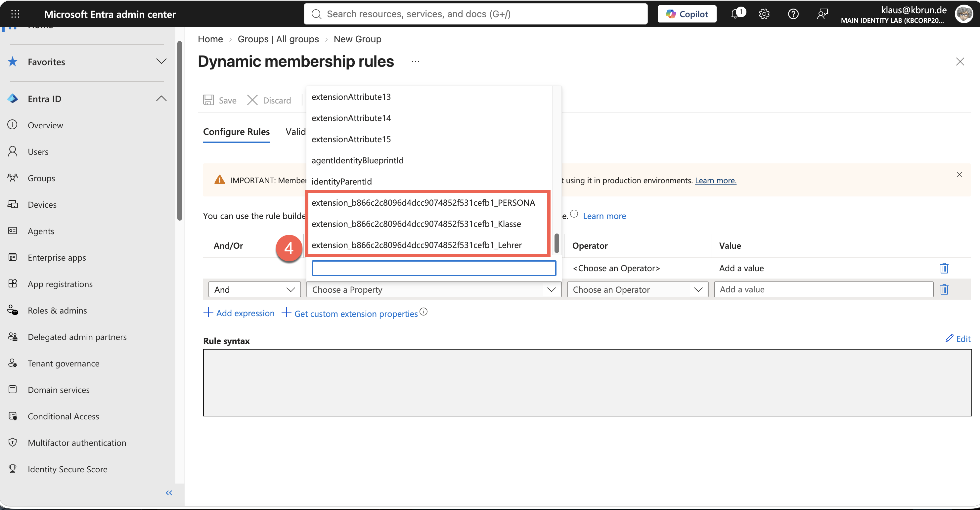This screenshot has width=980, height=510.
Task: Close the Dynamic membership rules blade
Action: pyautogui.click(x=960, y=62)
